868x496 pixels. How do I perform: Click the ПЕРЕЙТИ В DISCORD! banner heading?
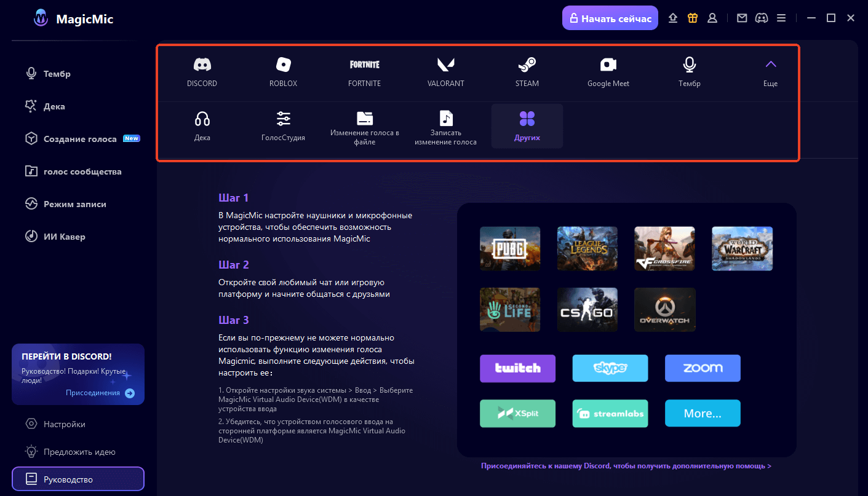tap(66, 356)
